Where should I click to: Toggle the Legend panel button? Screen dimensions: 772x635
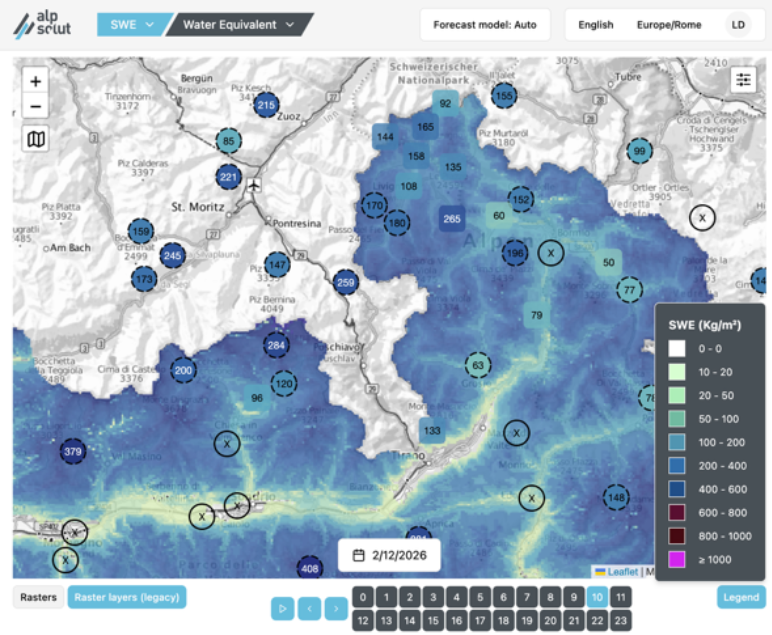(x=741, y=597)
